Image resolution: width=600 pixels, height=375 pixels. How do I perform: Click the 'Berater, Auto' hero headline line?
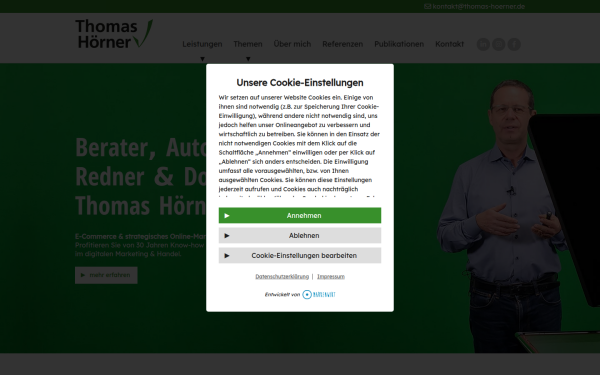coord(141,147)
